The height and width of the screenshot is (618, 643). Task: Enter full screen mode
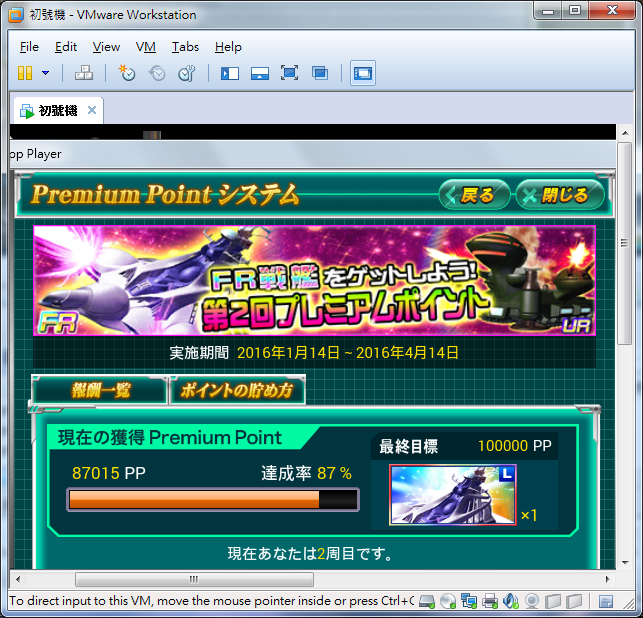290,73
